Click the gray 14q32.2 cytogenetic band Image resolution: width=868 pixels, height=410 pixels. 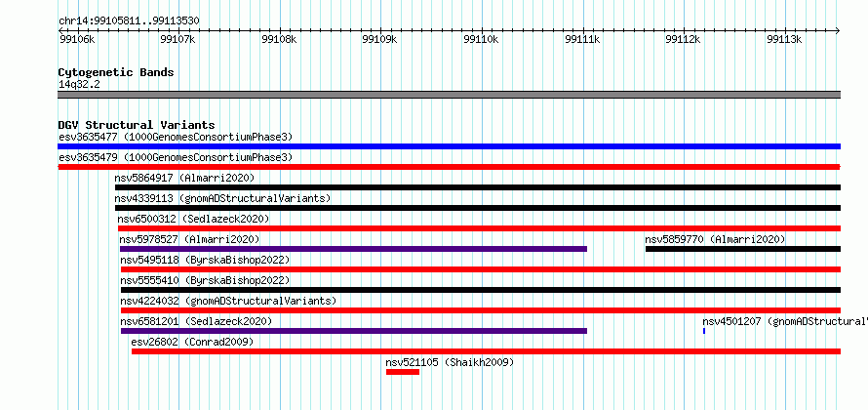pyautogui.click(x=449, y=95)
